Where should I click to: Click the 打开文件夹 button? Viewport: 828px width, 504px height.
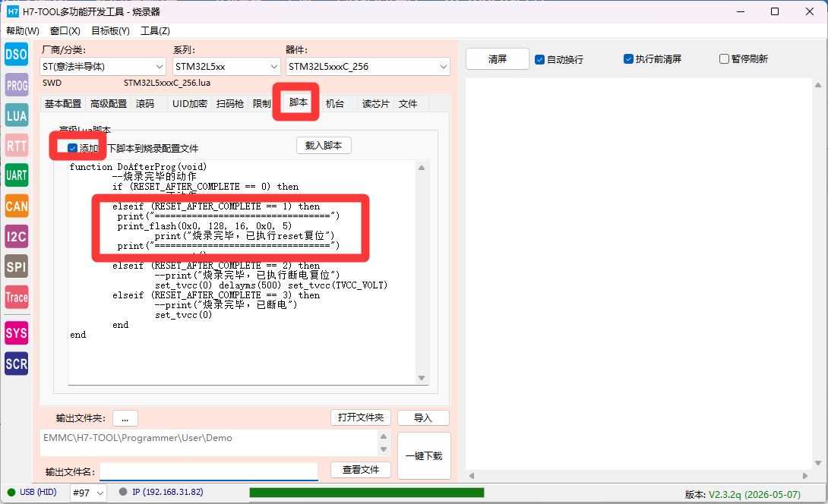[361, 417]
